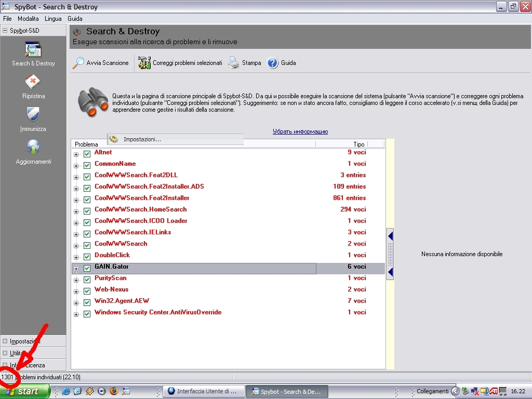Screen dimensions: 532x399
Task: Expand Windows Security Center.AntiVirusOverride node
Action: [76, 314]
